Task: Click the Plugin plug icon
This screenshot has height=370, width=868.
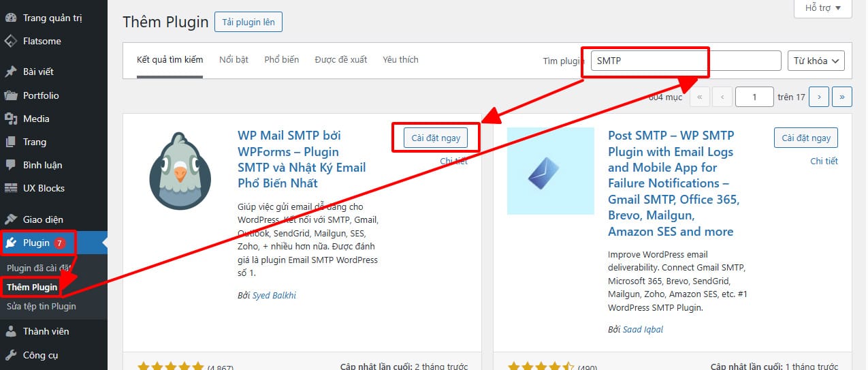Action: click(11, 243)
